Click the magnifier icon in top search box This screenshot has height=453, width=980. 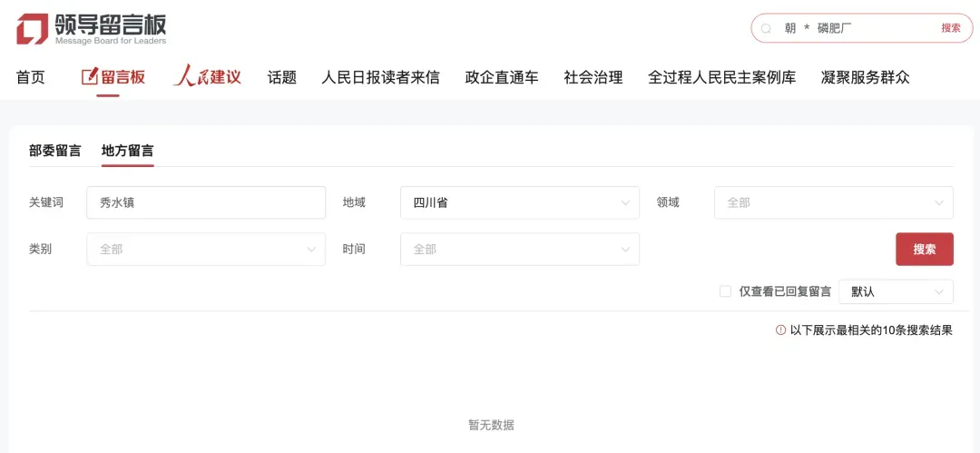pos(767,29)
